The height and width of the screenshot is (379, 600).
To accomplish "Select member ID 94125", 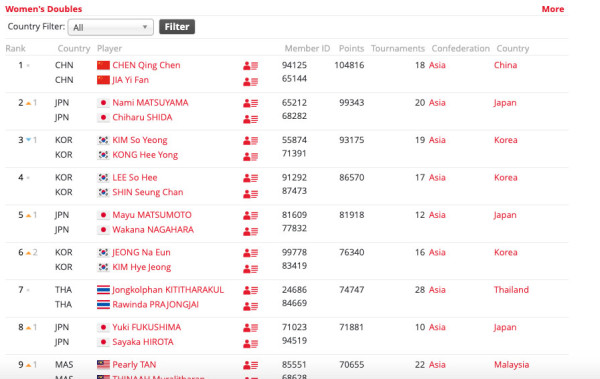I will (294, 65).
